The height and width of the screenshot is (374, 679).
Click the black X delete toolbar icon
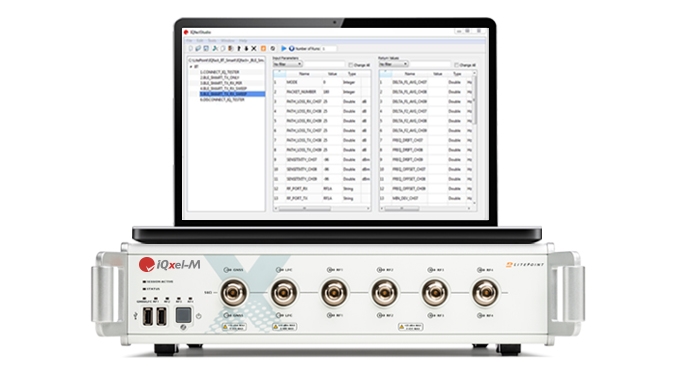(x=254, y=48)
